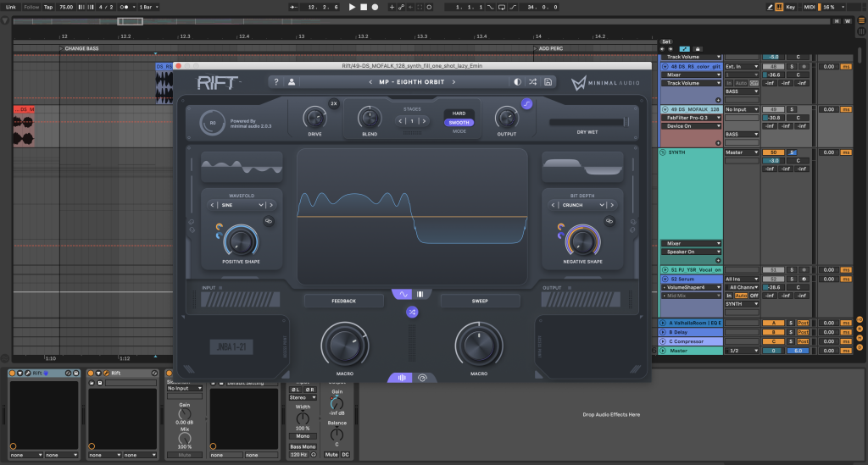Go to previous Rift preset with left arrow

pos(370,82)
